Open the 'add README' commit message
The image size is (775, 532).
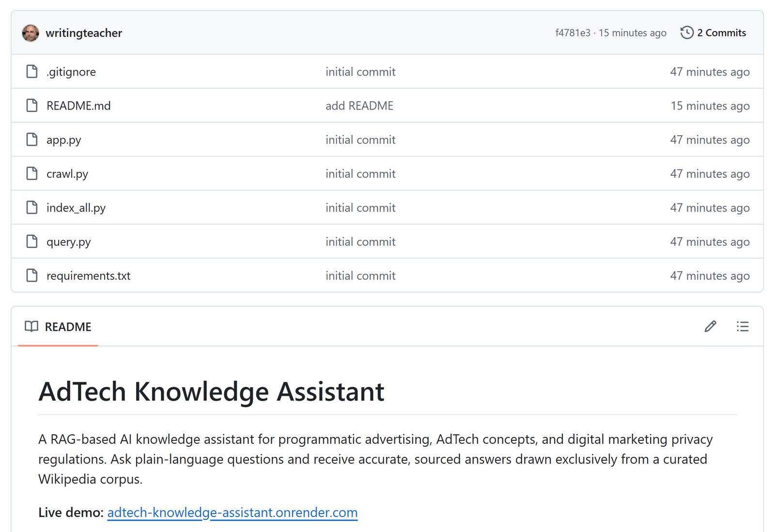pos(359,105)
